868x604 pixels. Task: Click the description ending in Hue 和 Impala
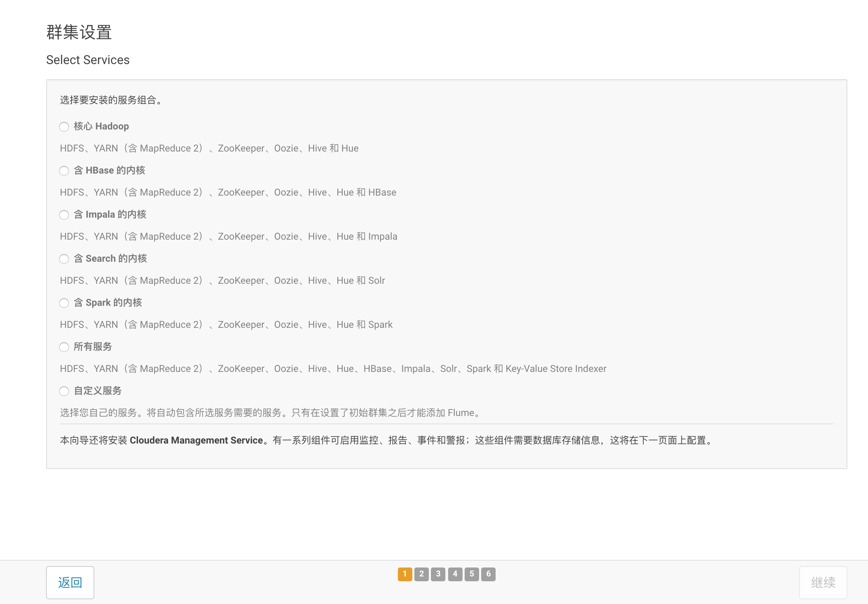(229, 236)
